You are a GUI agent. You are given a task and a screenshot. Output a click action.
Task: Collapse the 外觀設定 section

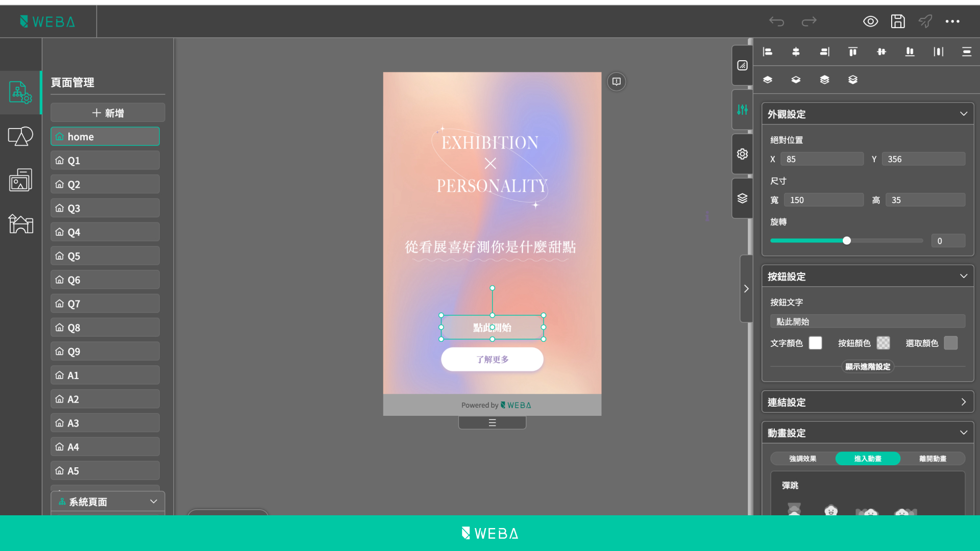[964, 114]
